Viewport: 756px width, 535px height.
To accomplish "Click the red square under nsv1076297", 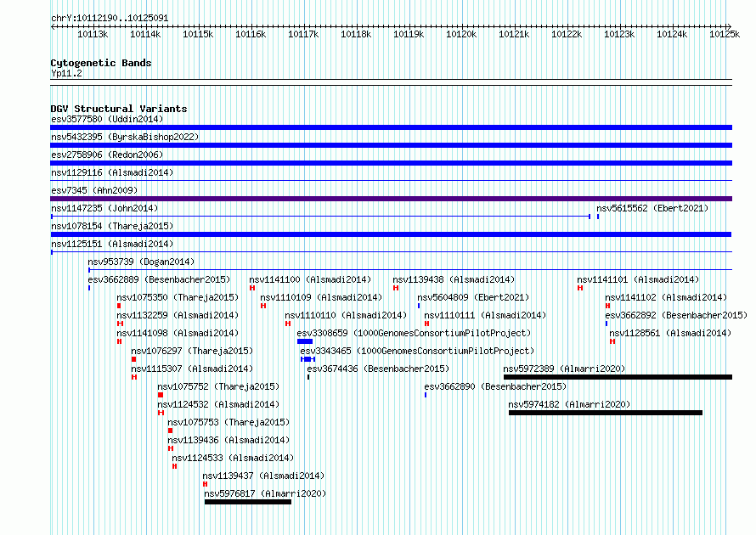I will [x=133, y=359].
